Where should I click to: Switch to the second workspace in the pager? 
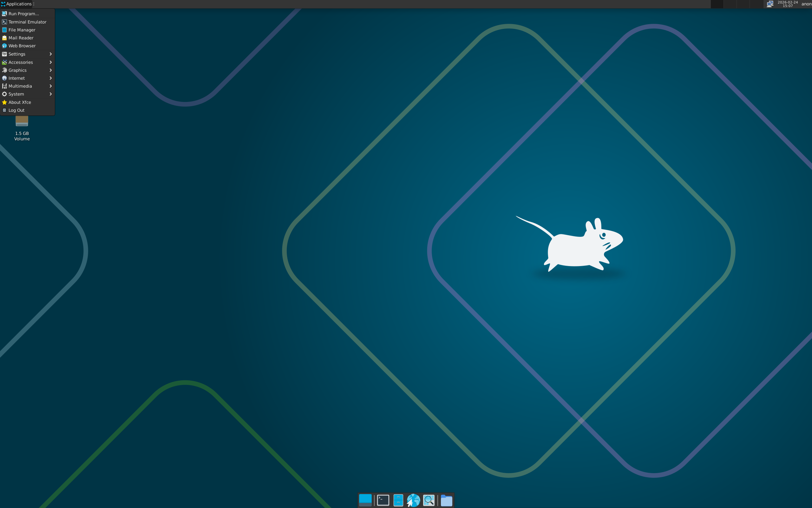pos(730,4)
